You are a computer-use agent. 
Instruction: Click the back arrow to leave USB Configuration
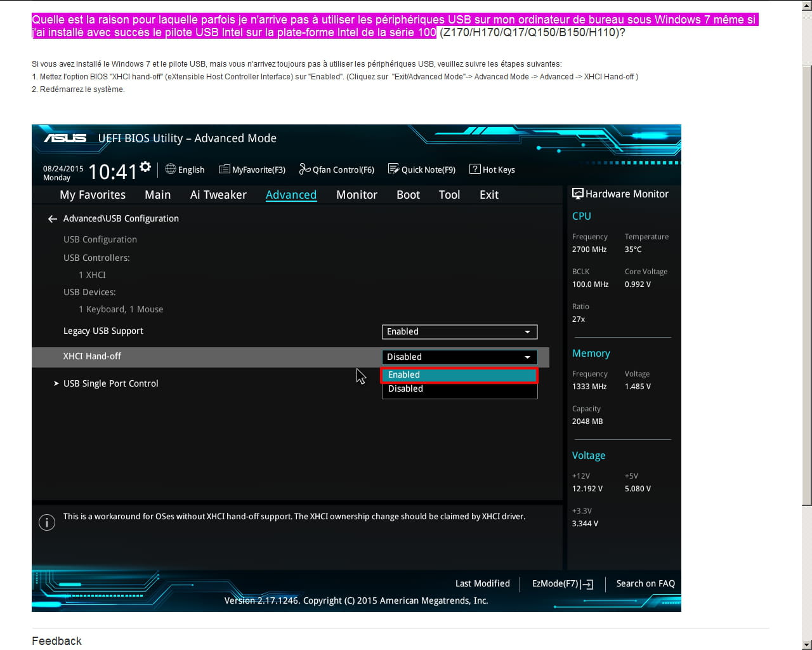click(x=53, y=219)
